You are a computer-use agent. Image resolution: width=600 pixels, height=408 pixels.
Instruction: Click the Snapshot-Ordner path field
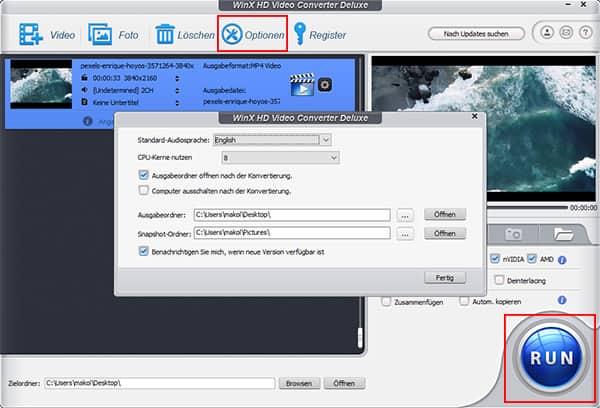pyautogui.click(x=292, y=233)
